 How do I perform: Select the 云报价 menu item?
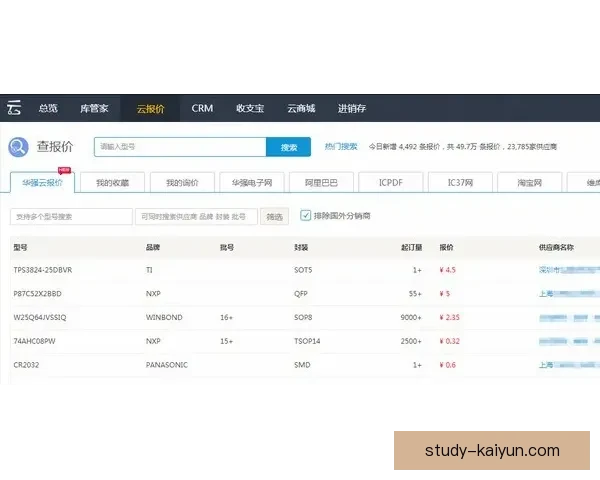(x=150, y=109)
